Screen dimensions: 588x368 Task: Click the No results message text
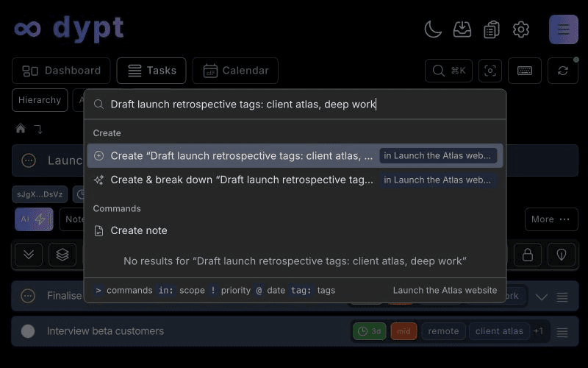295,261
